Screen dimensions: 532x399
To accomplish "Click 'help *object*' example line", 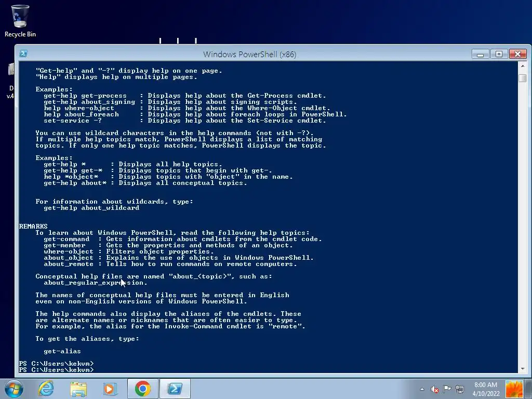I will (168, 177).
